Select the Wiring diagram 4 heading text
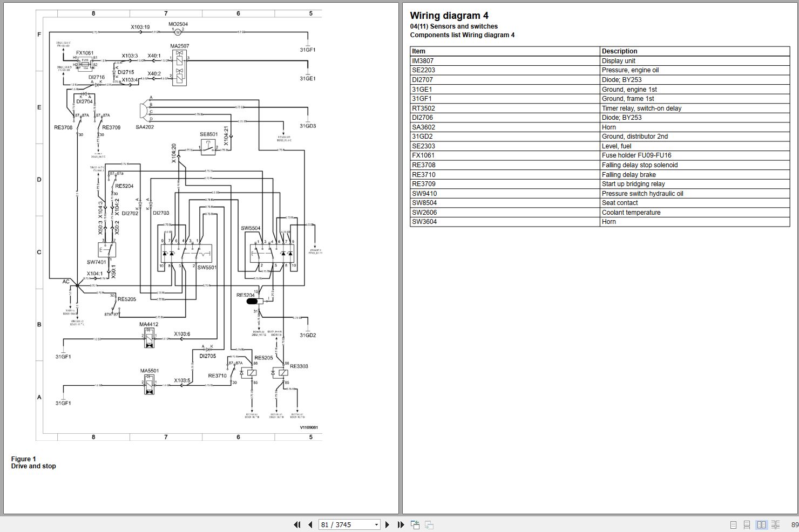Screen dimensions: 799x532 pyautogui.click(x=449, y=16)
